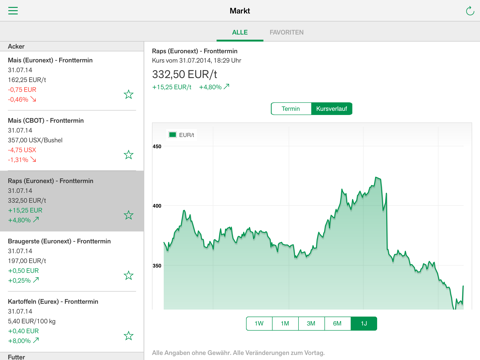
Task: Click the 357,00 USX/Bushel price
Action: (35, 140)
